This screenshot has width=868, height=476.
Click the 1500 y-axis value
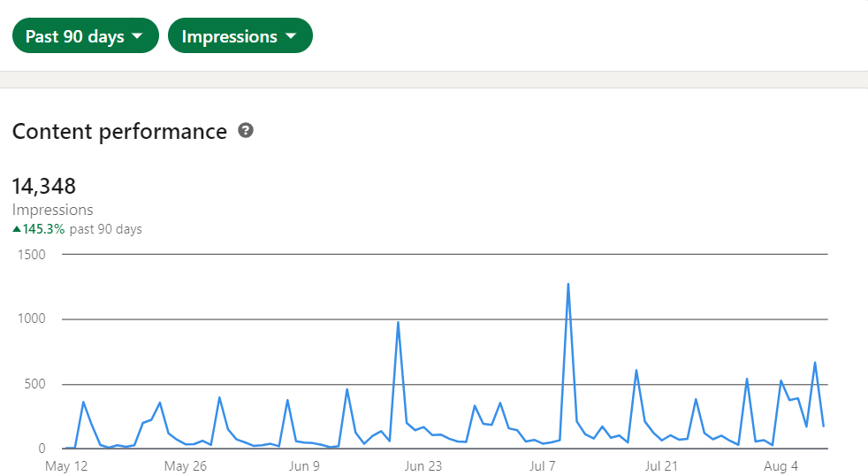tap(30, 255)
